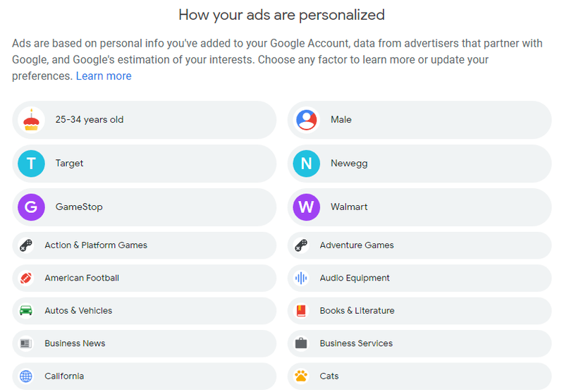Click the globe icon beside California
The image size is (564, 392).
tap(26, 376)
